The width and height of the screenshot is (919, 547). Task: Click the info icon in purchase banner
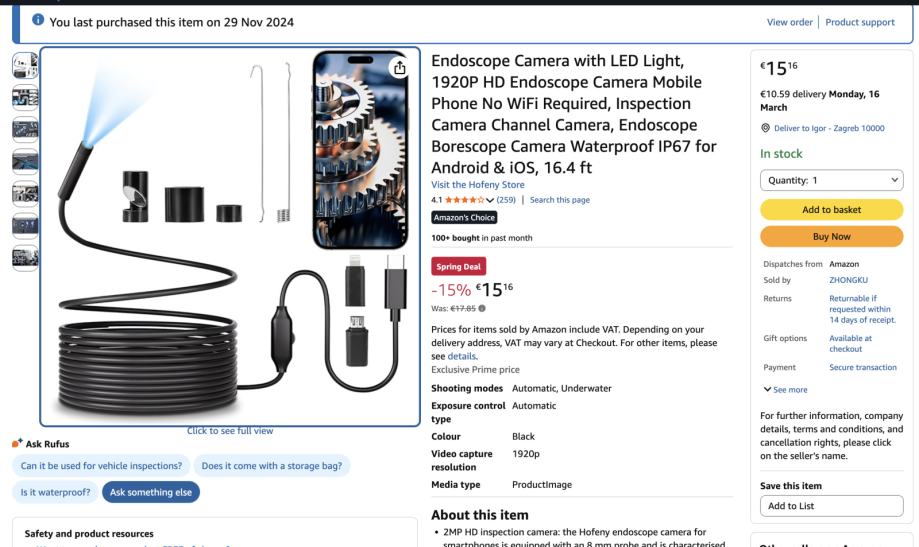38,20
